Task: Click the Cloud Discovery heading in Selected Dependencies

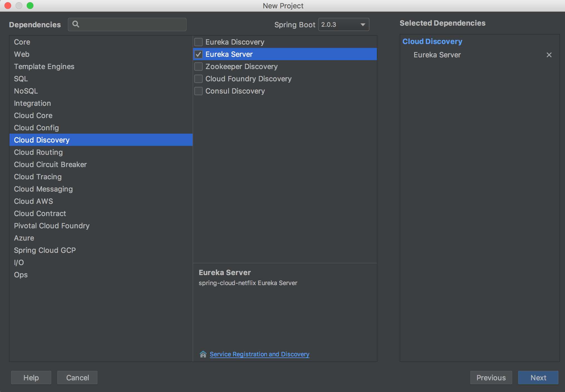Action: pos(432,41)
